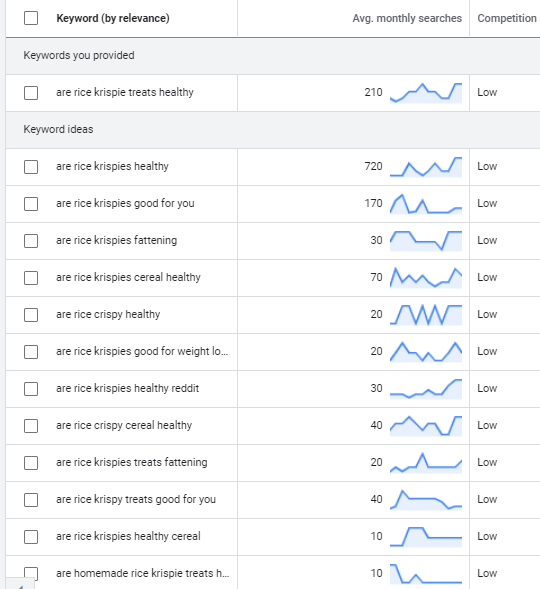
Task: Check the 'are rice krispies fattening' box
Action: coord(31,241)
